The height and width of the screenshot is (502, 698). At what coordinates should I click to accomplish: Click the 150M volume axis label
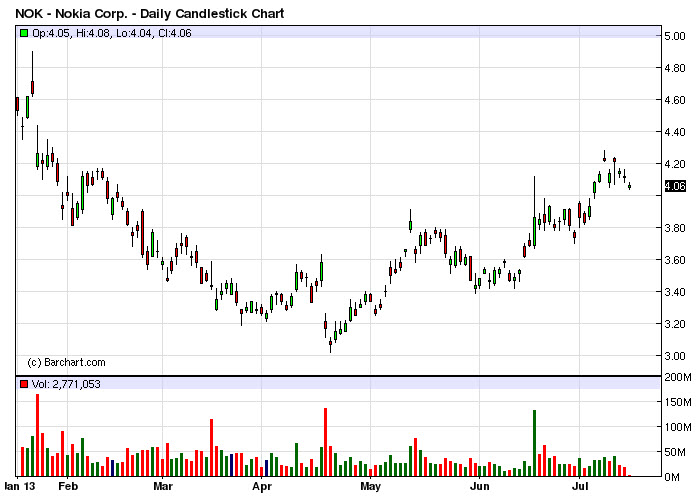(678, 402)
